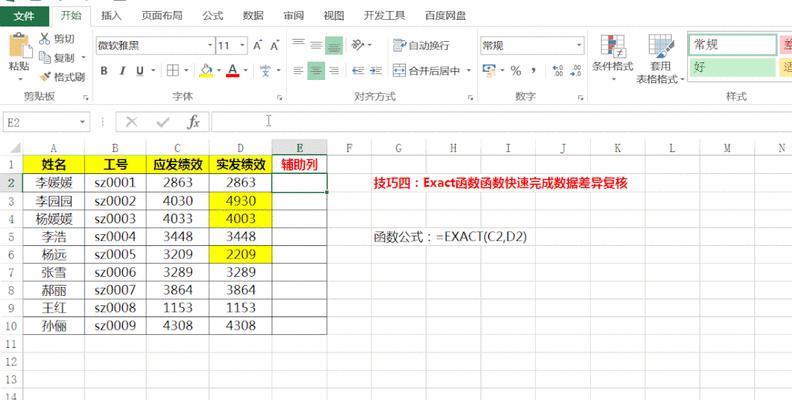Viewport: 792px width, 400px height.
Task: Click the Paste clipboard icon
Action: click(x=20, y=45)
